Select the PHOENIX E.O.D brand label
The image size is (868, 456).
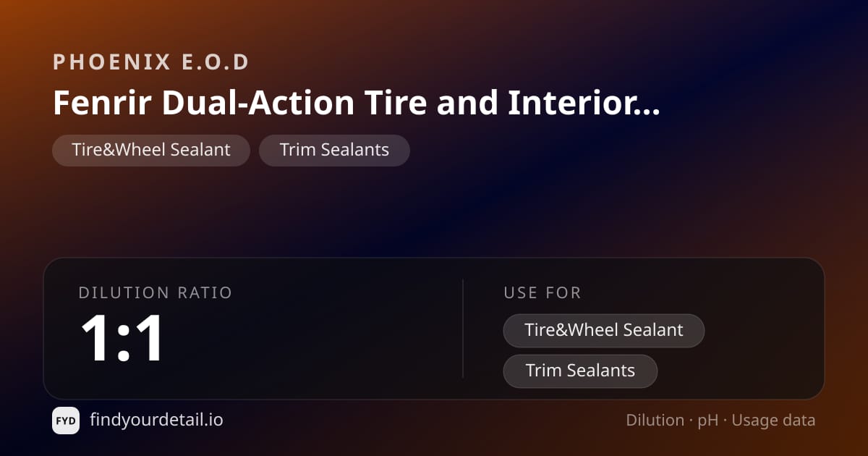[151, 62]
